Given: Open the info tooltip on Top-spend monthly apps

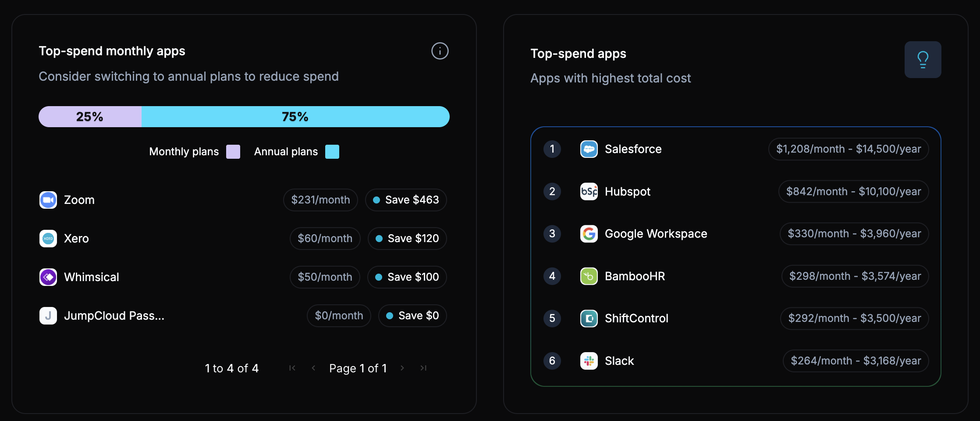Looking at the screenshot, I should click(440, 51).
